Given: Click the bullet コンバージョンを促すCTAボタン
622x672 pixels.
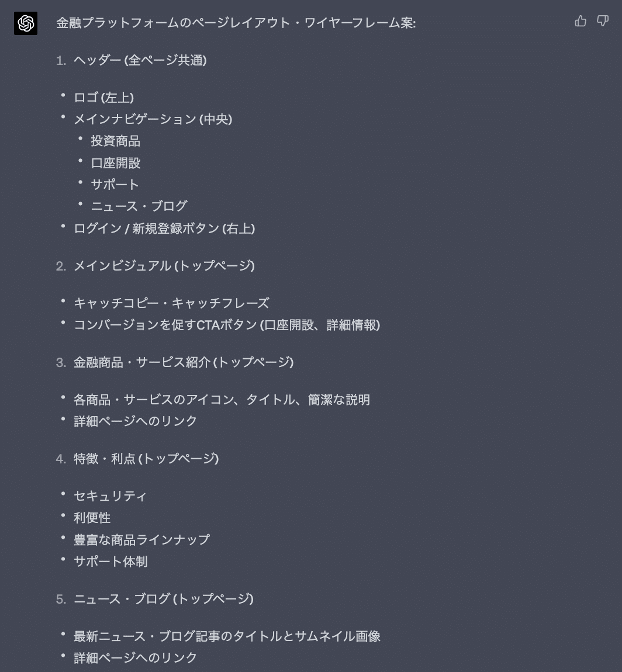Looking at the screenshot, I should pos(226,325).
